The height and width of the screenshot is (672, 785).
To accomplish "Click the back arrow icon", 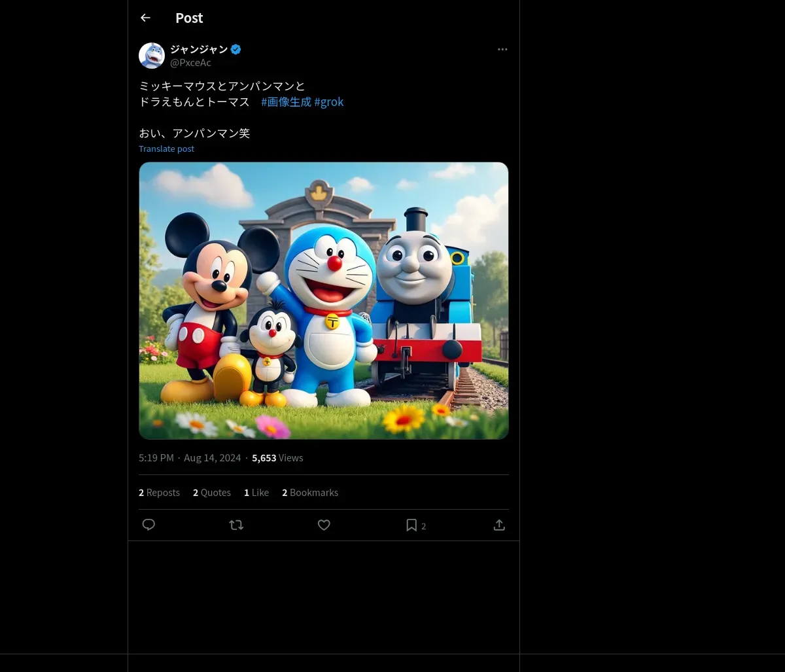I will pyautogui.click(x=145, y=18).
